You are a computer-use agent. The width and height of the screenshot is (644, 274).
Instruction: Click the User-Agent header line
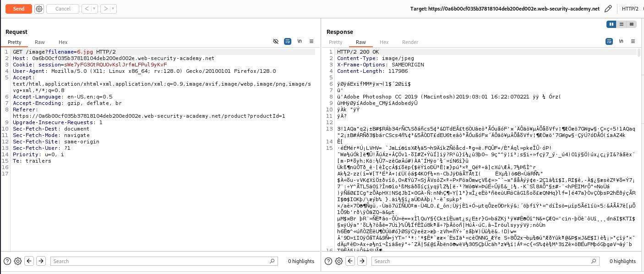pyautogui.click(x=144, y=71)
